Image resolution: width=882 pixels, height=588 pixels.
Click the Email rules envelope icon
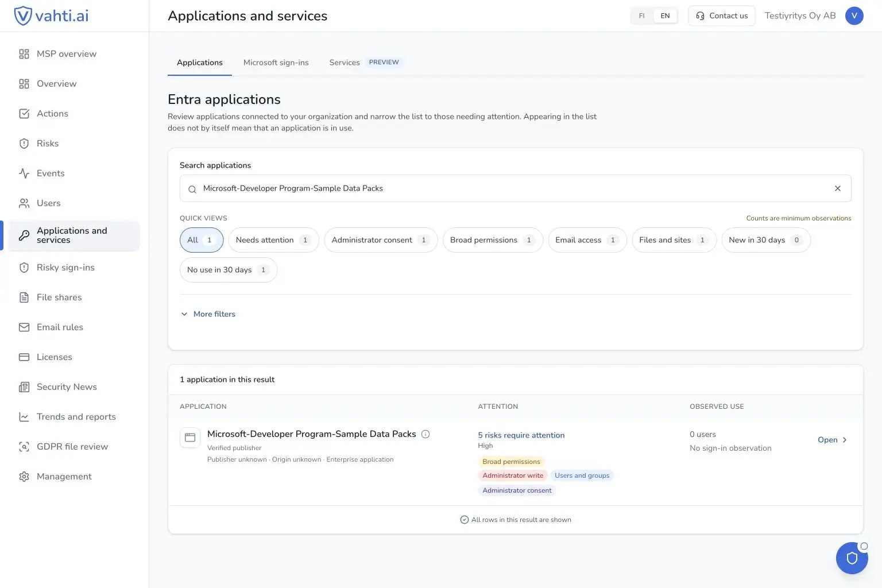(x=24, y=327)
